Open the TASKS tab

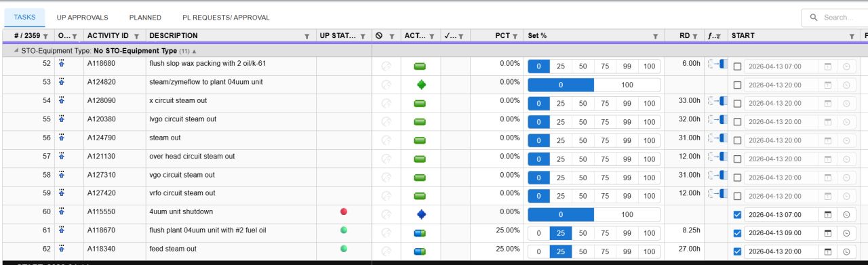[x=24, y=18]
